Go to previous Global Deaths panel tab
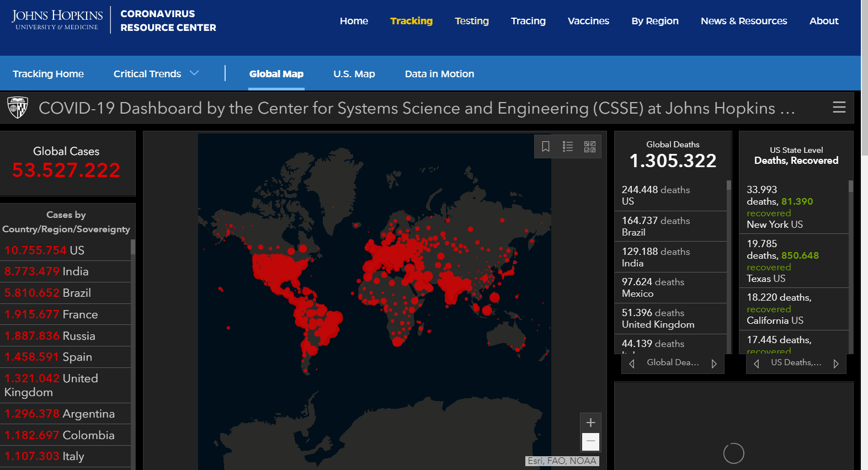 (x=632, y=364)
